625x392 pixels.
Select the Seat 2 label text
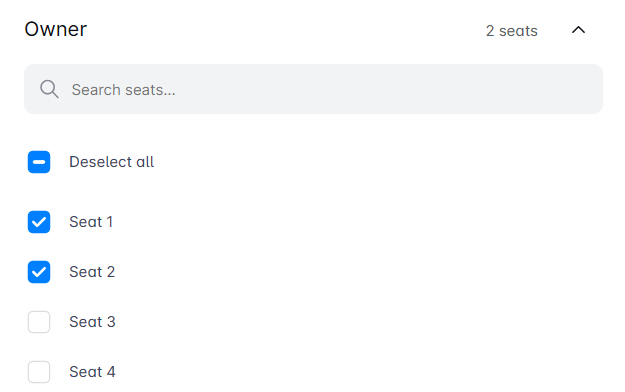pos(92,272)
